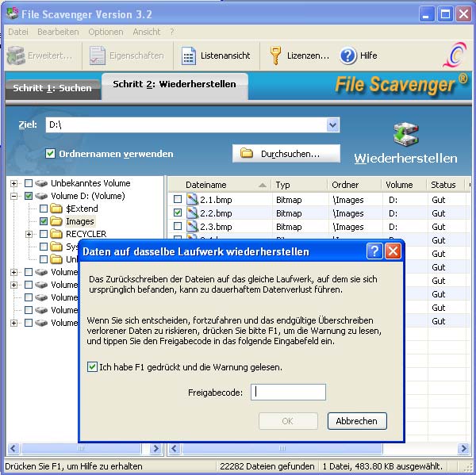Click the Erweitert toolbar icon
The height and width of the screenshot is (475, 476).
pos(16,56)
